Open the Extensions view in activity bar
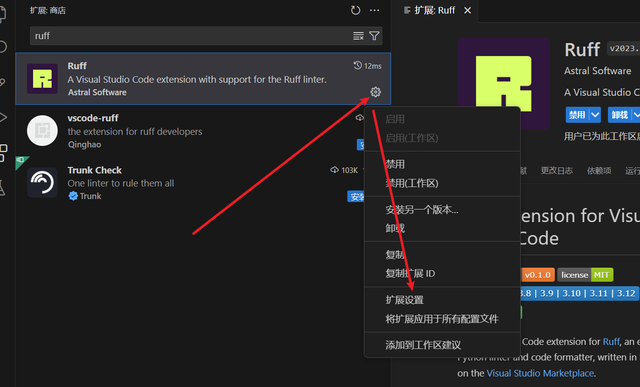This screenshot has width=640, height=387. 3,153
